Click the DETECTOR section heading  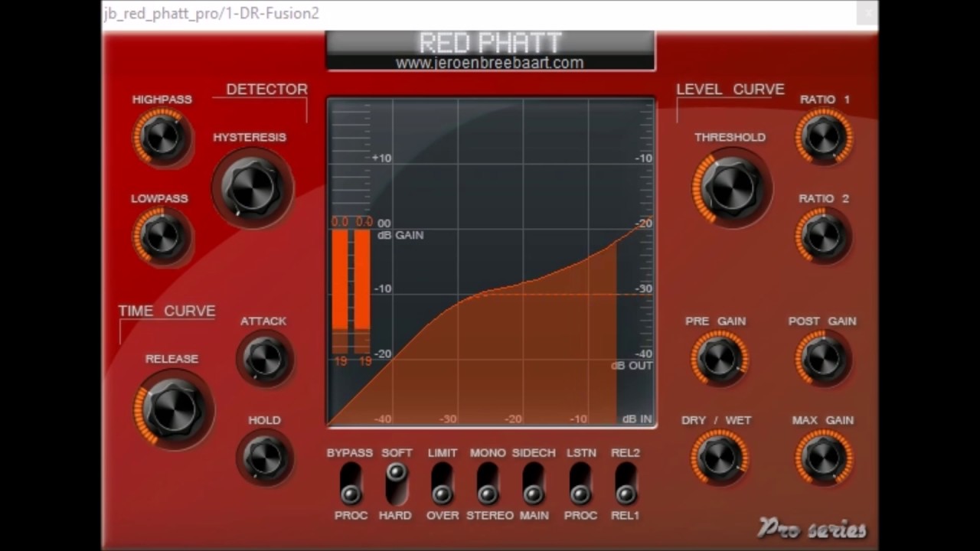click(266, 90)
